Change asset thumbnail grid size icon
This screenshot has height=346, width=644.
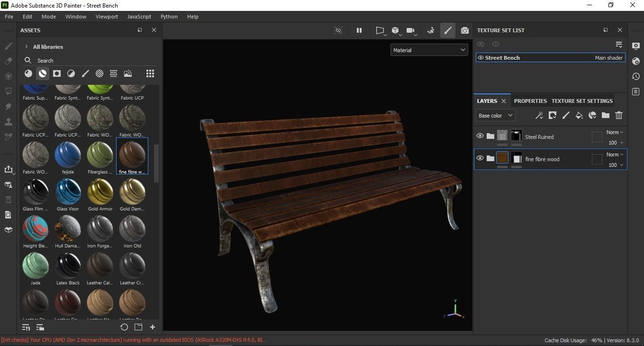[150, 73]
